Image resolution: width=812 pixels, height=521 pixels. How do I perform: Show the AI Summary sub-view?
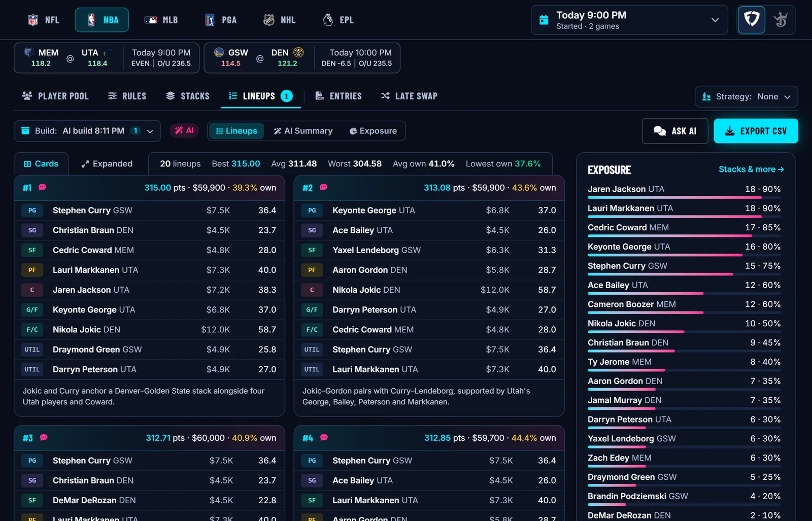[x=303, y=131]
